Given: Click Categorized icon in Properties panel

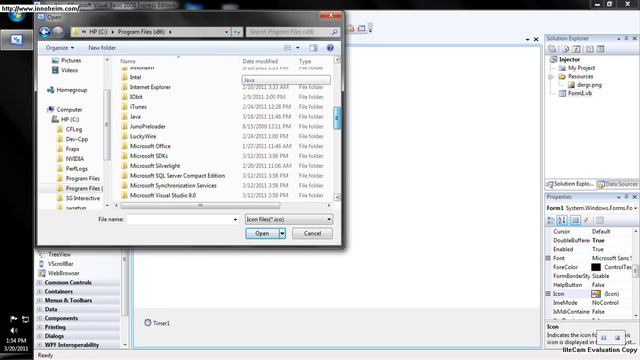Looking at the screenshot, I should click(x=551, y=220).
